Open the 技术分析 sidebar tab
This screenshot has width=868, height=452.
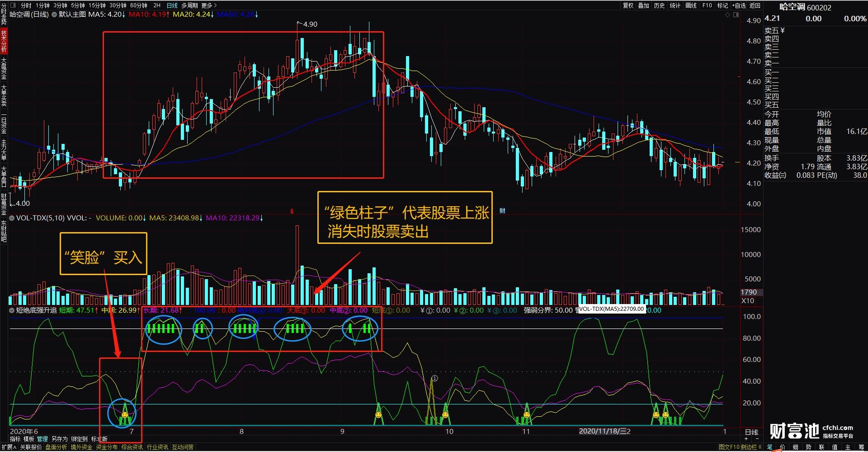[4, 41]
